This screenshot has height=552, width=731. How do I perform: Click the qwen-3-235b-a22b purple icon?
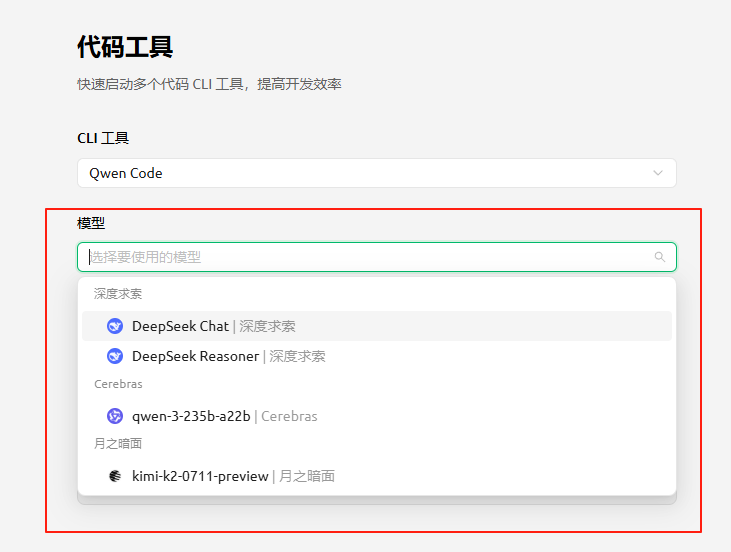pyautogui.click(x=115, y=416)
